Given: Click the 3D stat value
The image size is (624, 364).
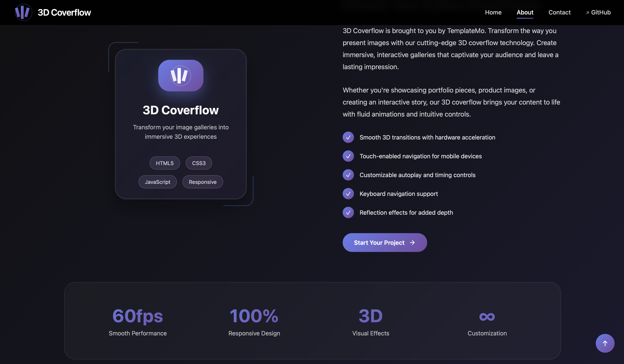Looking at the screenshot, I should 371,316.
